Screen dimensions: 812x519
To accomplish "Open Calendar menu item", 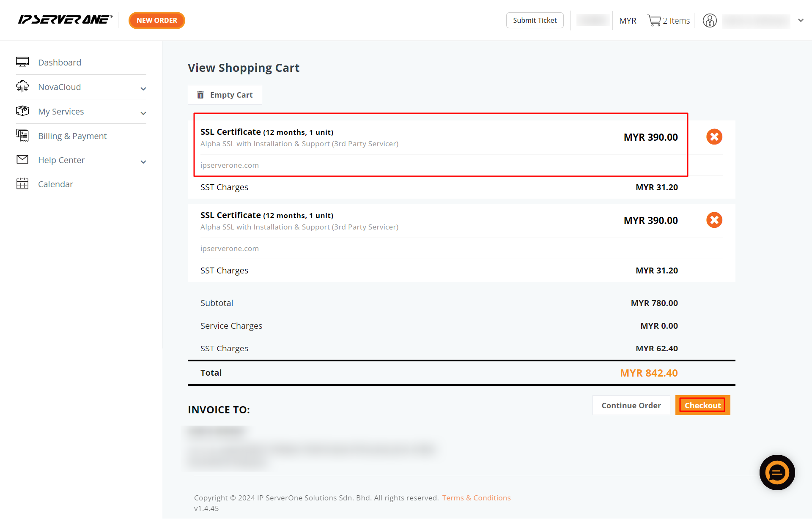I will click(x=55, y=184).
